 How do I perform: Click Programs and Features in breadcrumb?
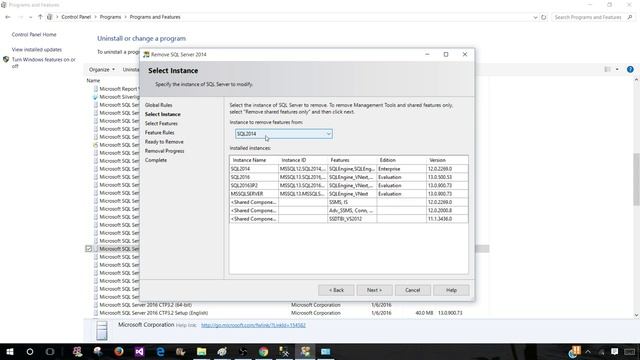coord(155,17)
